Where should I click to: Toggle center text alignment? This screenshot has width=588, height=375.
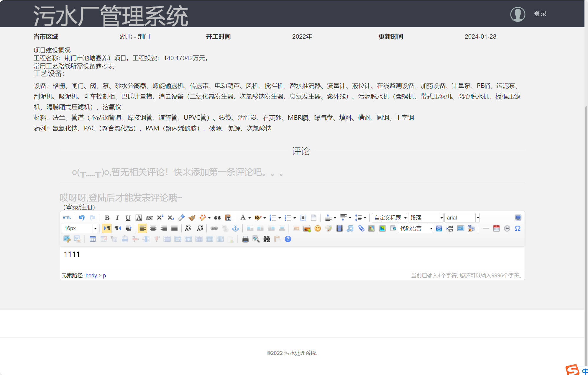pyautogui.click(x=153, y=228)
